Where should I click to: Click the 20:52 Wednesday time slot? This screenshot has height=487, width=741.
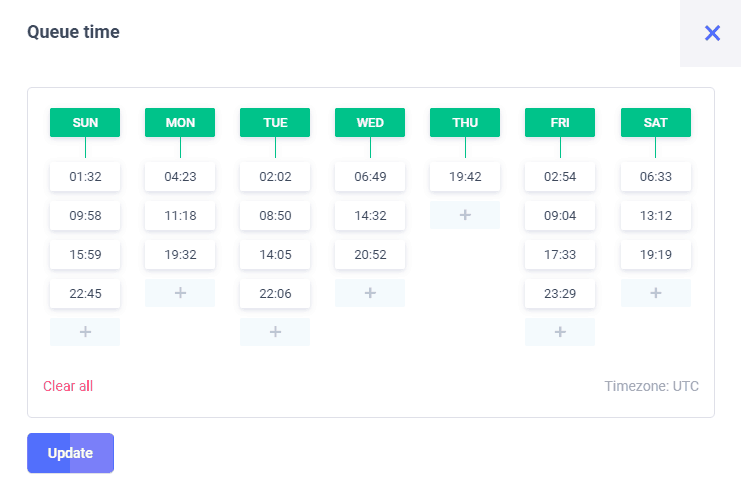370,255
